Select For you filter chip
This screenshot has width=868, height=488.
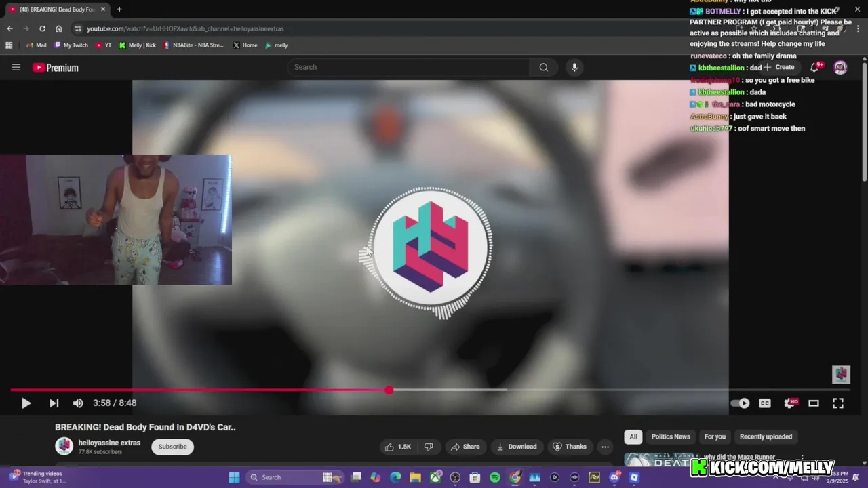[x=715, y=436]
